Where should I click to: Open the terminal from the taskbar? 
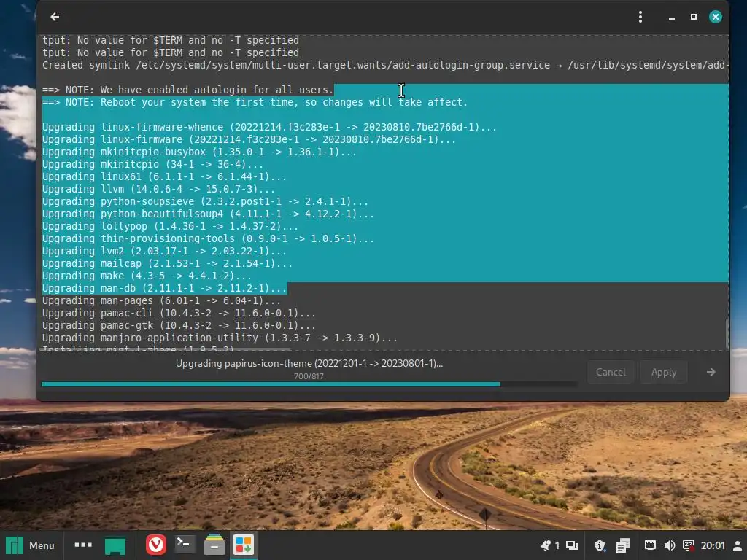tap(185, 545)
